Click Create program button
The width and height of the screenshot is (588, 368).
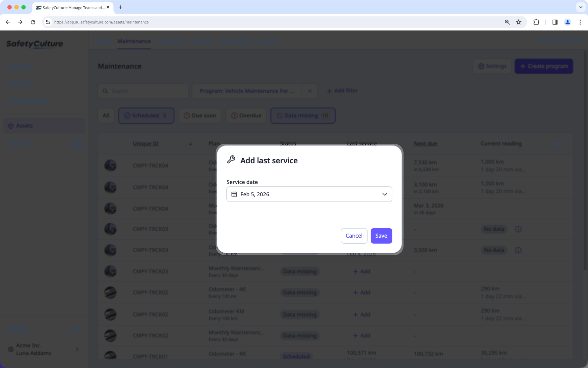[544, 66]
